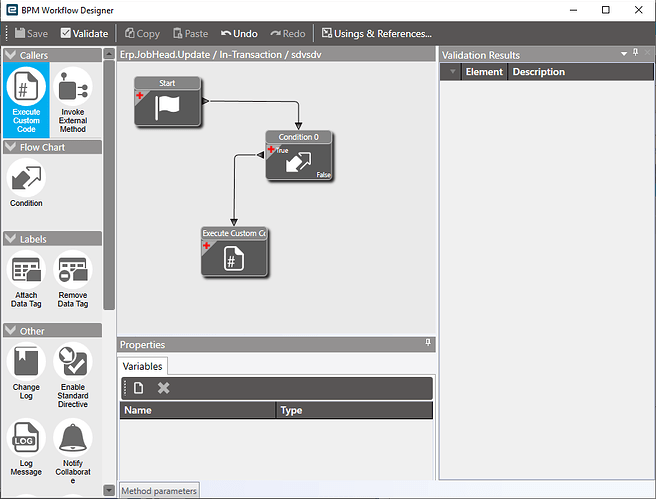Select the Execute Custom Code node on canvas

tap(234, 252)
